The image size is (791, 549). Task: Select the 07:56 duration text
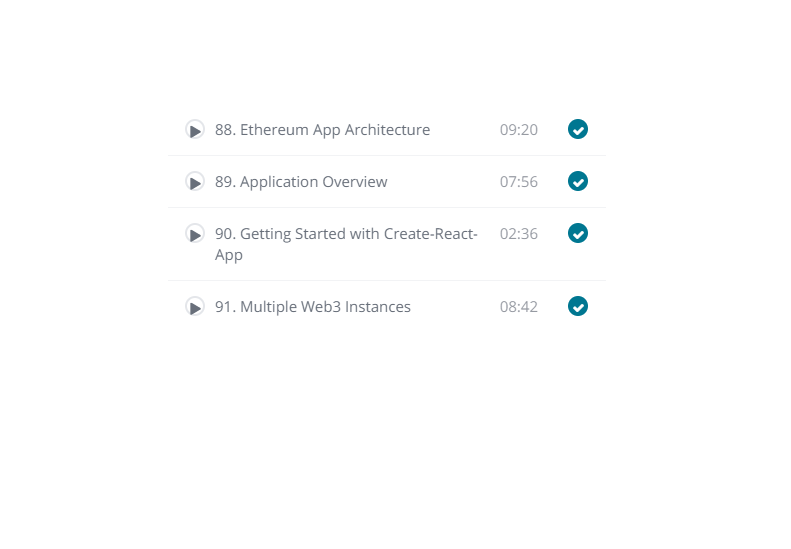(519, 182)
